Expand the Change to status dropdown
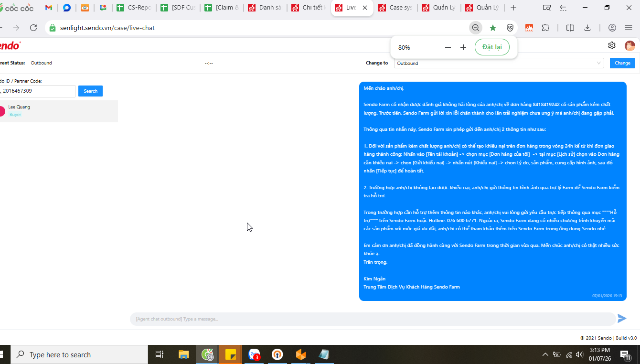The width and height of the screenshot is (640, 364). [499, 63]
